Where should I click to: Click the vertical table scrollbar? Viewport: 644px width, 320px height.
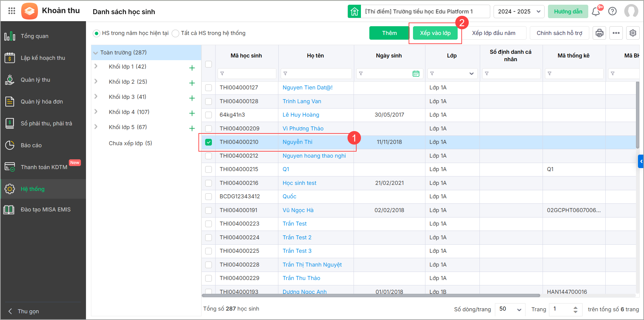637,115
